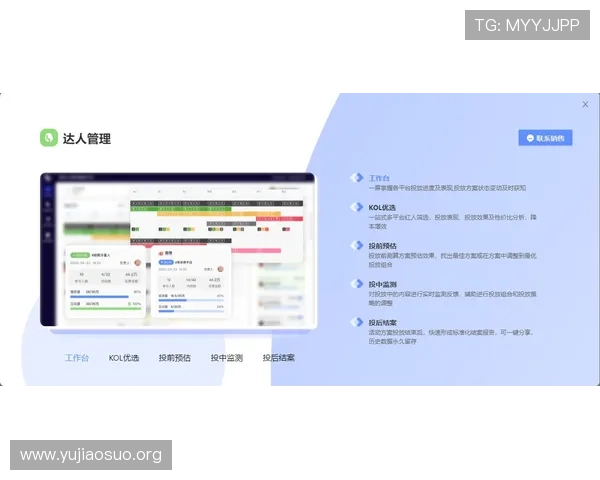600x480 pixels.
Task: Click the diamond icon beside 工作台 feature
Action: 357,178
